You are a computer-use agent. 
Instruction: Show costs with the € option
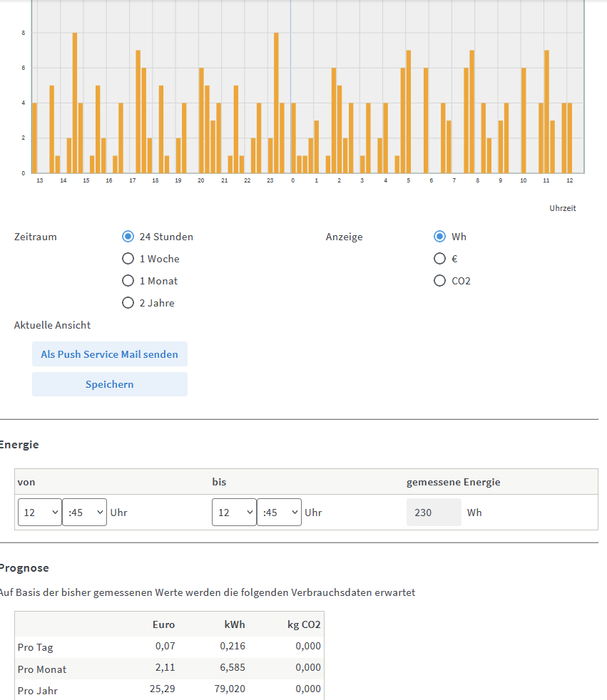(439, 259)
